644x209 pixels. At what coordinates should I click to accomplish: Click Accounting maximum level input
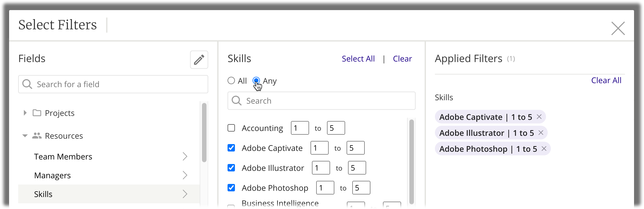click(336, 128)
